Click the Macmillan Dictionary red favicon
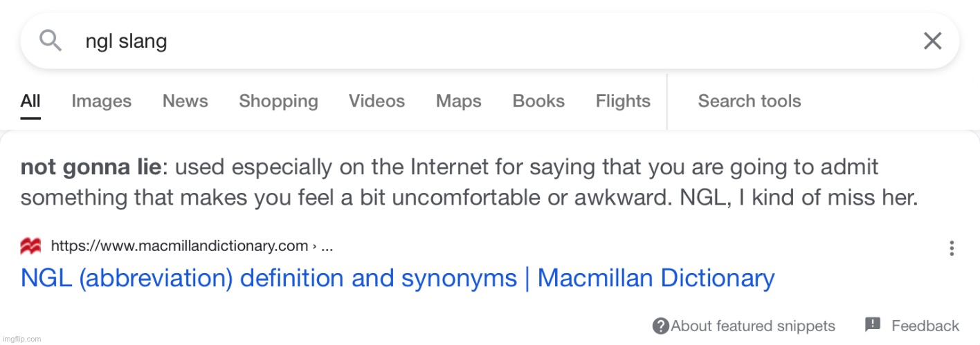 [x=30, y=246]
